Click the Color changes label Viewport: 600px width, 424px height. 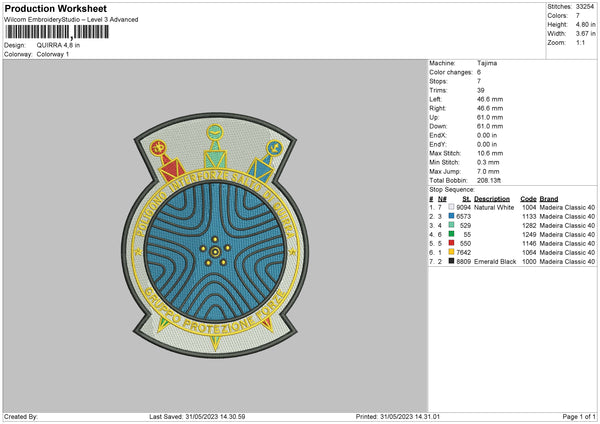click(451, 72)
